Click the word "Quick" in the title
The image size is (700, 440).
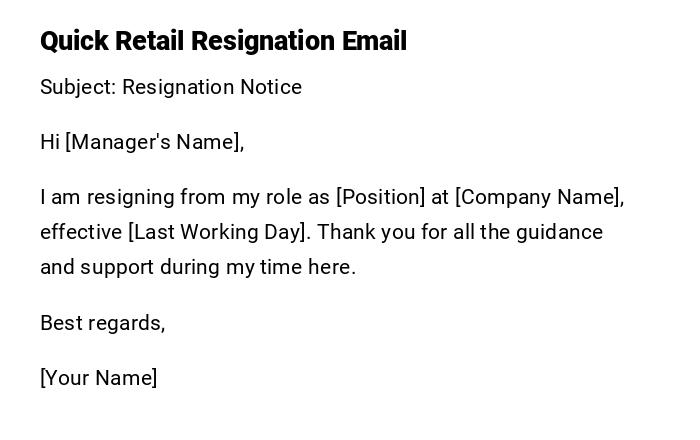click(74, 41)
